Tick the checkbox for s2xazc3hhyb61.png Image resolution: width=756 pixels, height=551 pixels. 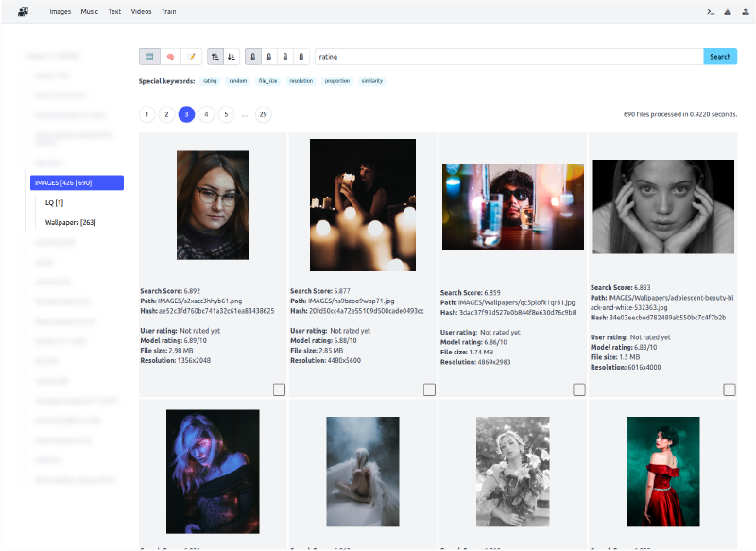[x=279, y=389]
